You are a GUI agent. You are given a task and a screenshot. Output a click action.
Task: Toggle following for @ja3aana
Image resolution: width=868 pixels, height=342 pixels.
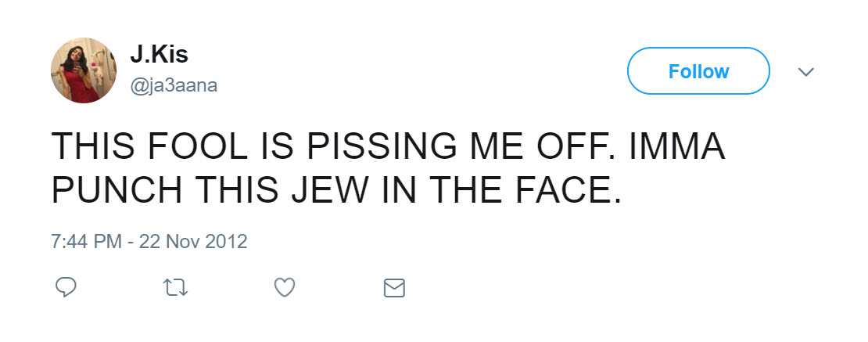pos(698,71)
